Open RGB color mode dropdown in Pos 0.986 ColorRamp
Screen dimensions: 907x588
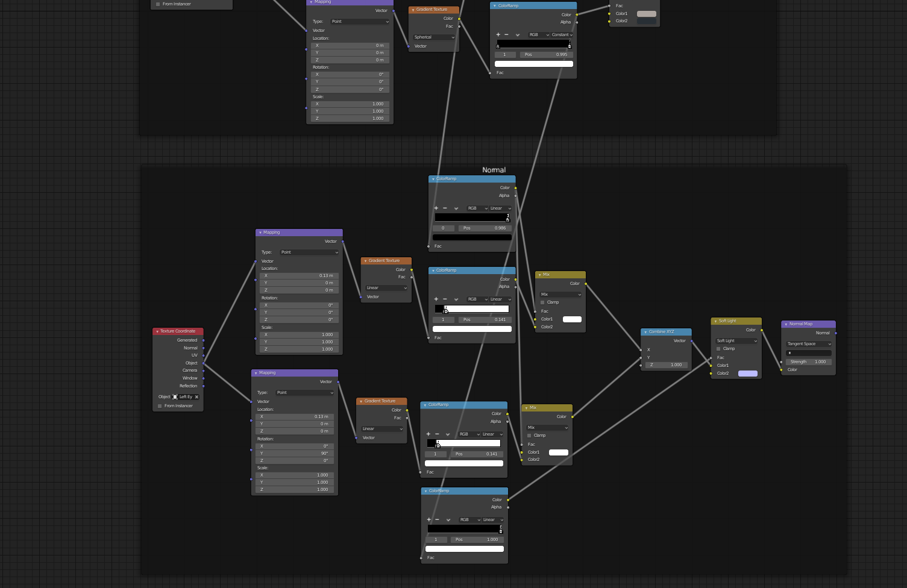click(477, 208)
